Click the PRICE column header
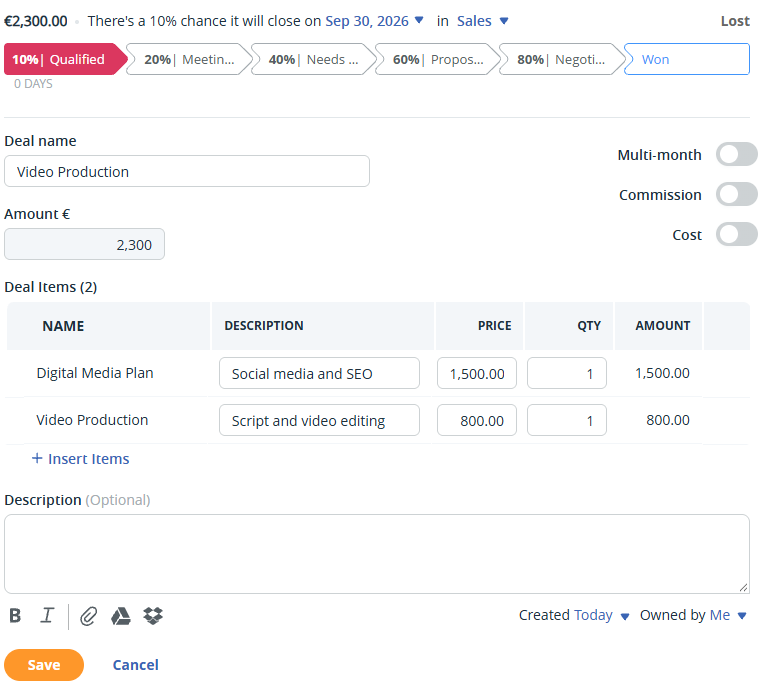The image size is (761, 694). (x=495, y=326)
